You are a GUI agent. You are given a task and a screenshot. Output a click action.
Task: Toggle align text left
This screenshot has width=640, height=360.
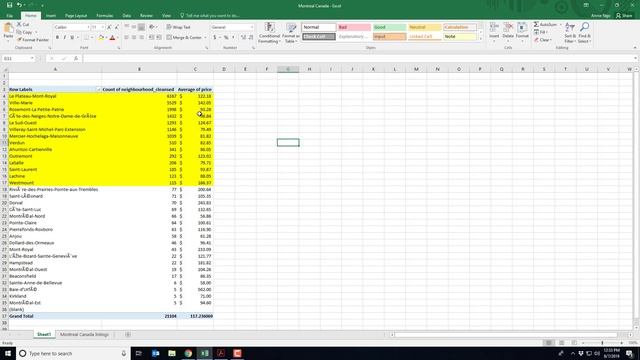pyautogui.click(x=127, y=38)
